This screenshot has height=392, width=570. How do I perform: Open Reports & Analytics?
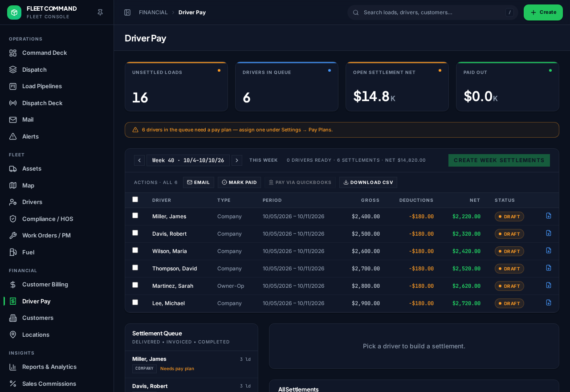pyautogui.click(x=57, y=367)
